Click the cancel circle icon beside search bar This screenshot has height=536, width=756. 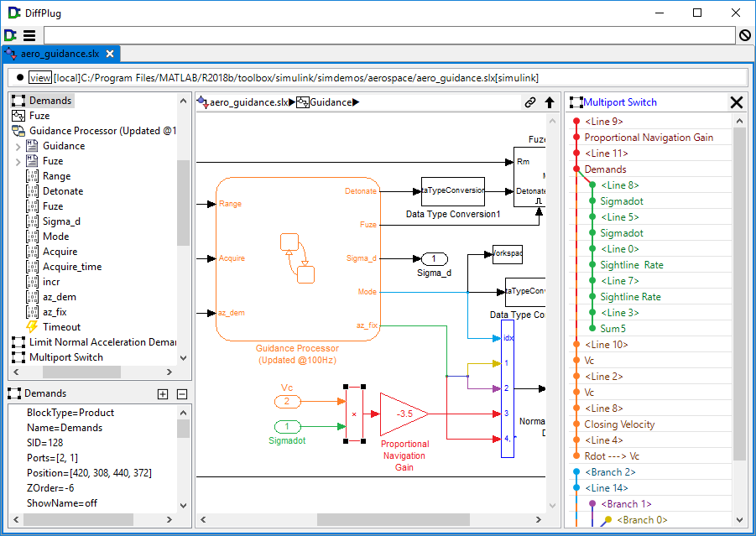[745, 35]
